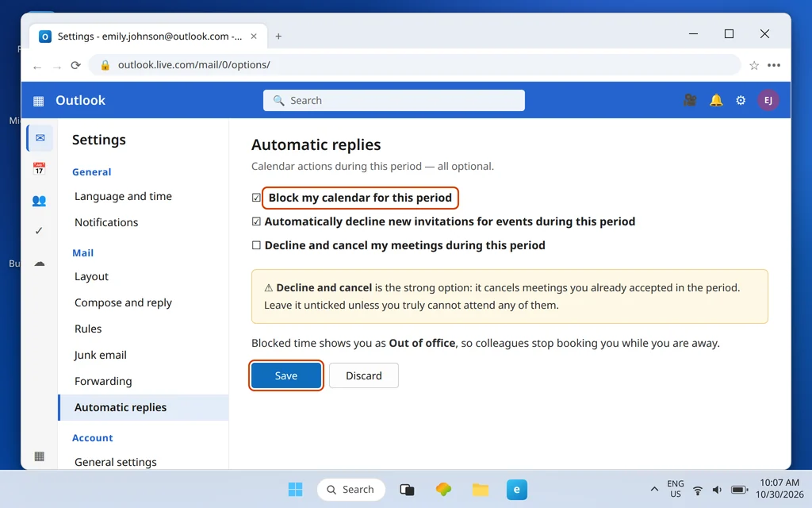Select Automatic replies in the sidebar
The height and width of the screenshot is (508, 812).
click(143, 407)
